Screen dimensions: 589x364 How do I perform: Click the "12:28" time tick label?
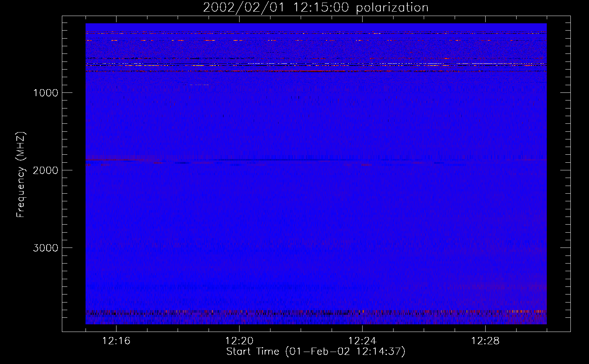pos(485,341)
